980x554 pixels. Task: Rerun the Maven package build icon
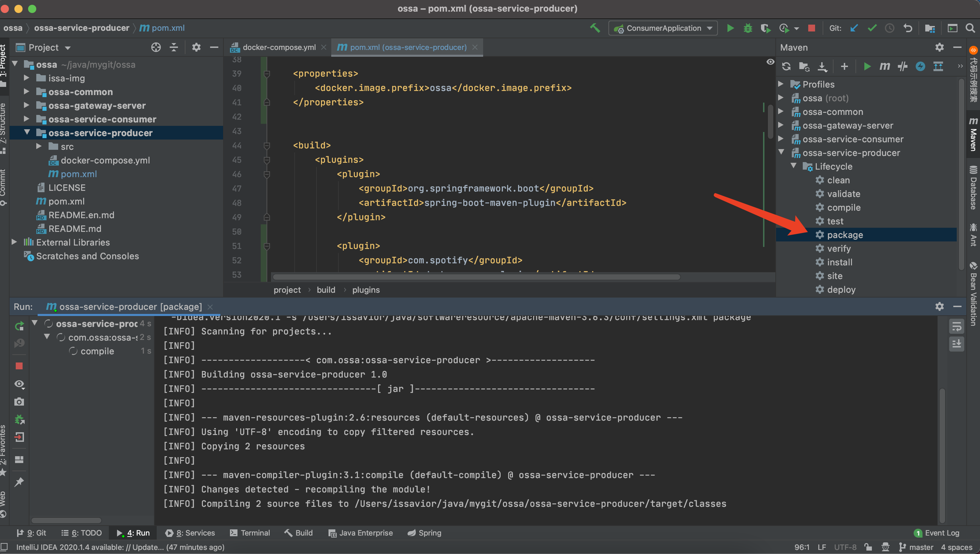click(20, 326)
